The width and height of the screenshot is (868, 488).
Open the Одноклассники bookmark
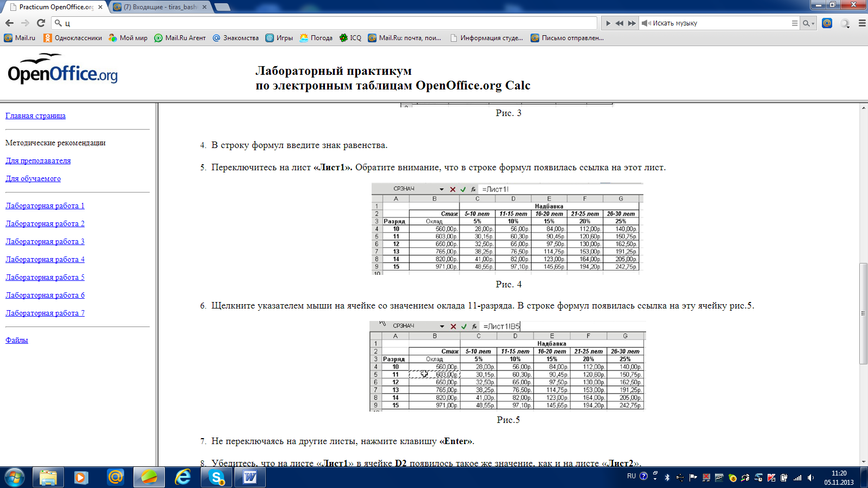click(73, 38)
